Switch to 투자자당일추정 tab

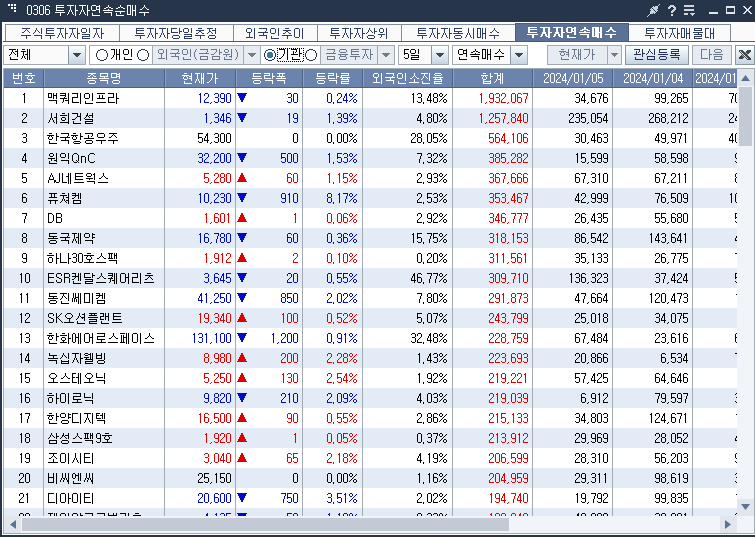[176, 33]
